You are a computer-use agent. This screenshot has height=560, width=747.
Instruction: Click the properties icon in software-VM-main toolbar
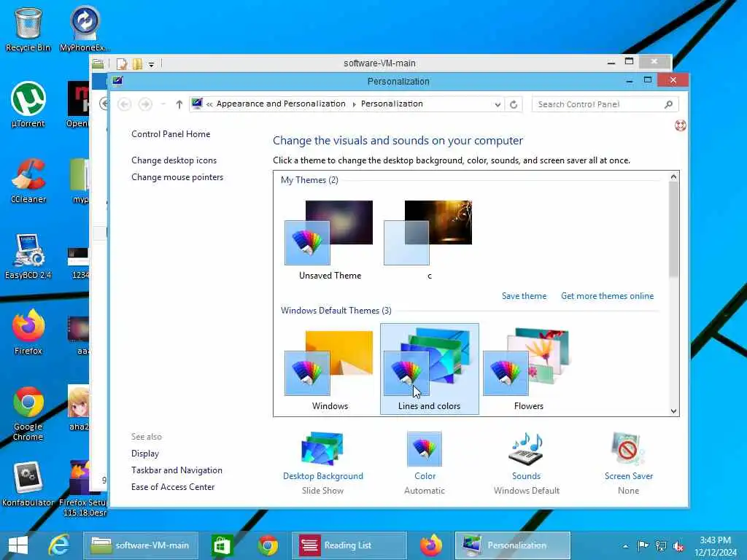[122, 64]
